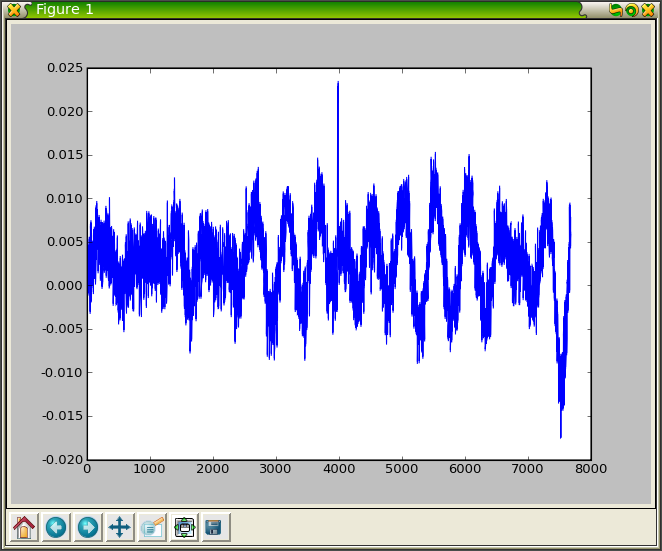Screen dimensions: 662x551
Task: Minimize the Figure 1 window
Action: (616, 10)
